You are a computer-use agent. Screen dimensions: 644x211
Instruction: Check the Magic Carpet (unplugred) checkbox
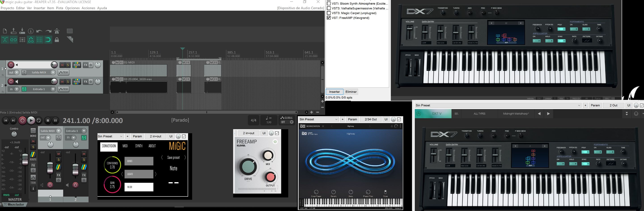click(x=329, y=13)
